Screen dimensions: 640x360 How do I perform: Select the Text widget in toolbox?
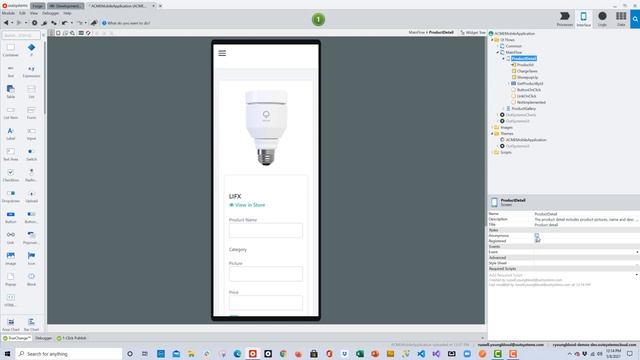[11, 71]
